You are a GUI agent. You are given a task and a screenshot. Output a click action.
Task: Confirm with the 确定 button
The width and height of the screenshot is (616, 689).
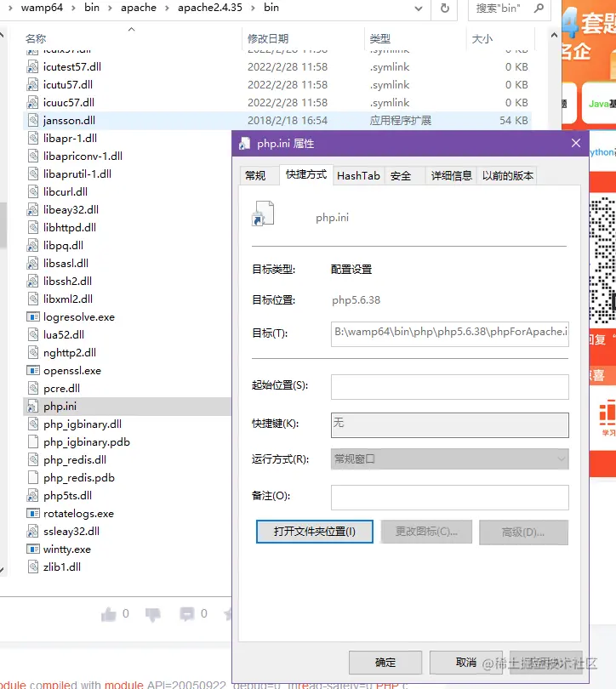(x=385, y=662)
